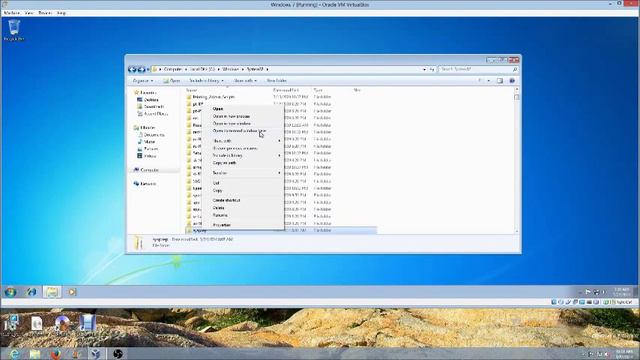The image size is (640, 360).
Task: Open the Include in library toolbar dropdown
Action: 206,81
